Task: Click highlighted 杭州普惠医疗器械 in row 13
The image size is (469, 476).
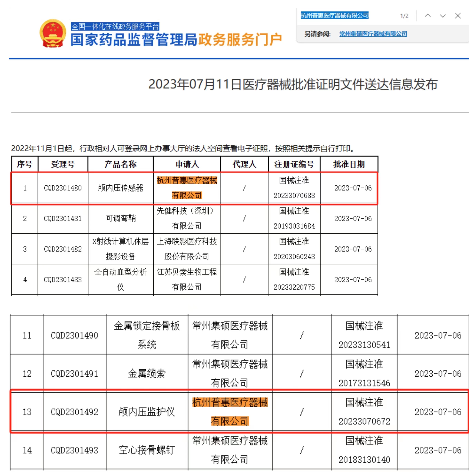Action: point(230,402)
